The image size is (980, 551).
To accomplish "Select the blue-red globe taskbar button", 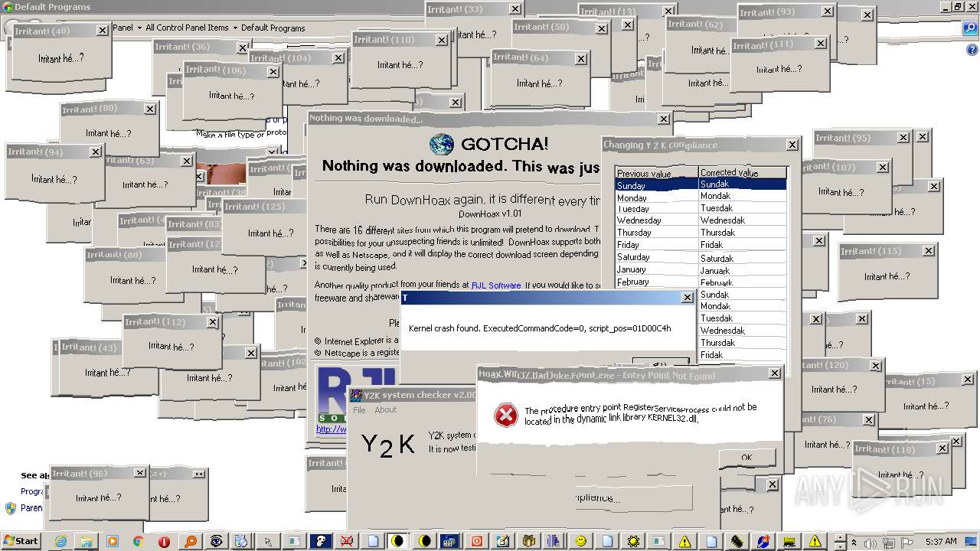I will point(763,541).
